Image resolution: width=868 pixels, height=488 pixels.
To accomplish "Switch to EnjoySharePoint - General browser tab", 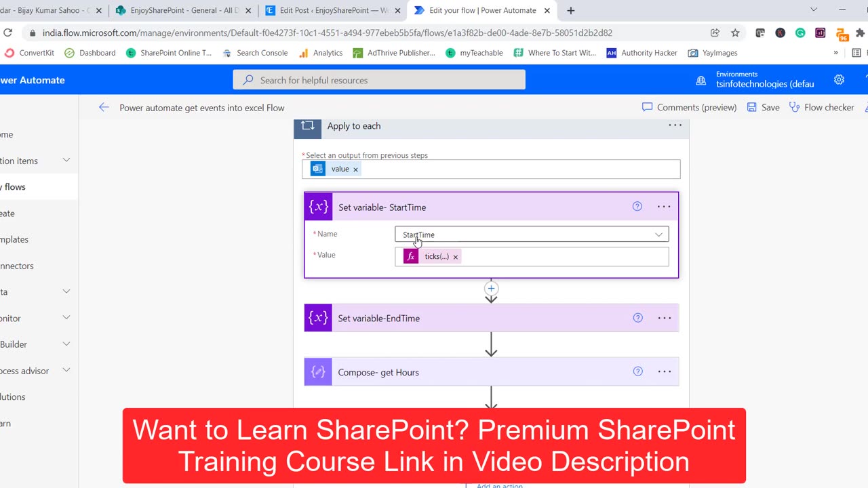I will pyautogui.click(x=182, y=10).
